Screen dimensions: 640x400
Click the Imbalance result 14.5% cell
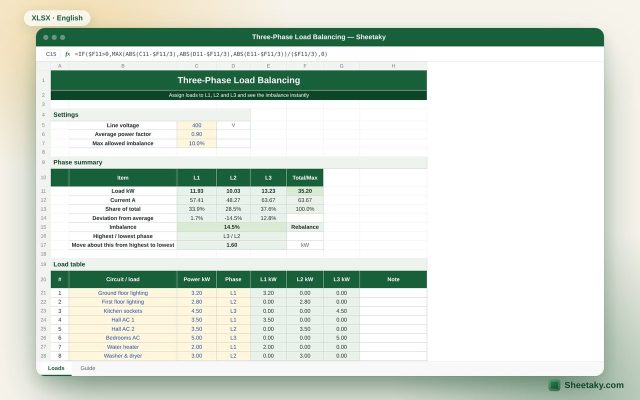[232, 227]
